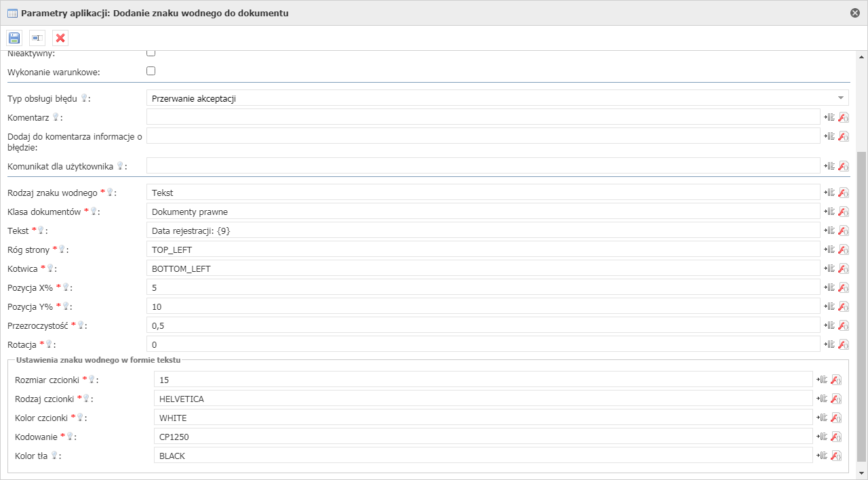868x480 pixels.
Task: Click the Komentarz input field
Action: pyautogui.click(x=484, y=117)
